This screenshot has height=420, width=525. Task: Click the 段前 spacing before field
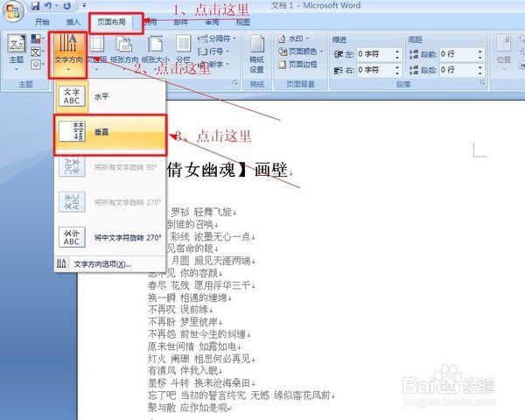pyautogui.click(x=458, y=54)
